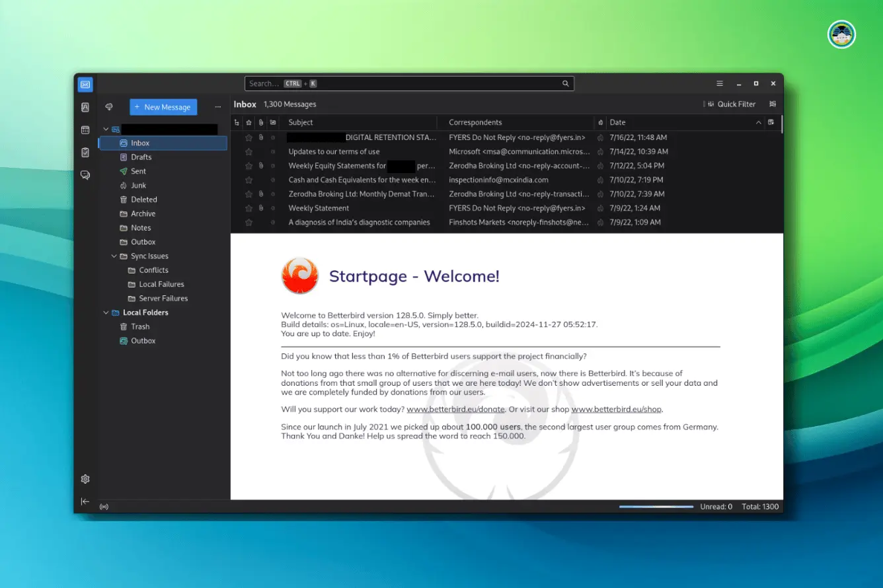The image size is (883, 588).
Task: Open message list display options icon
Action: pos(773,104)
